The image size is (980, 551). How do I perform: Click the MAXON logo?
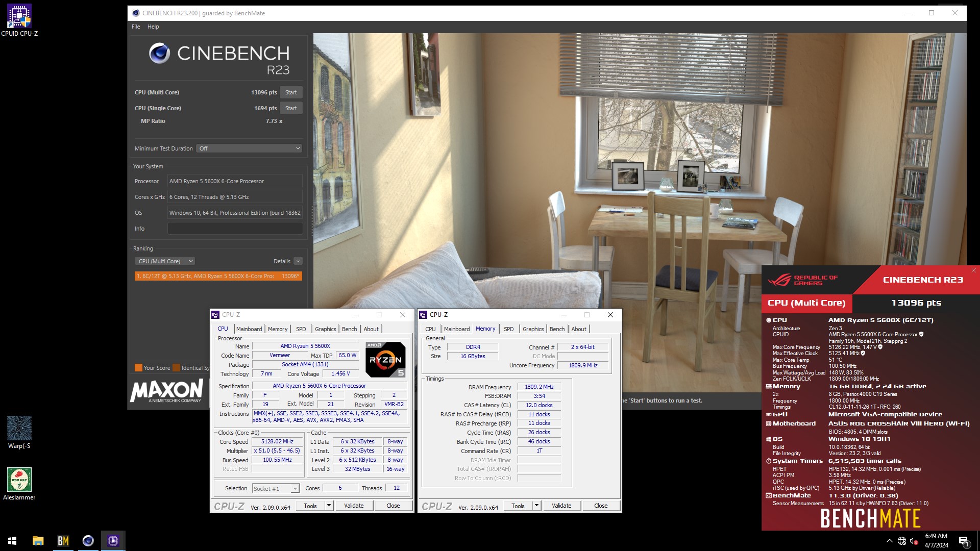[x=166, y=390]
